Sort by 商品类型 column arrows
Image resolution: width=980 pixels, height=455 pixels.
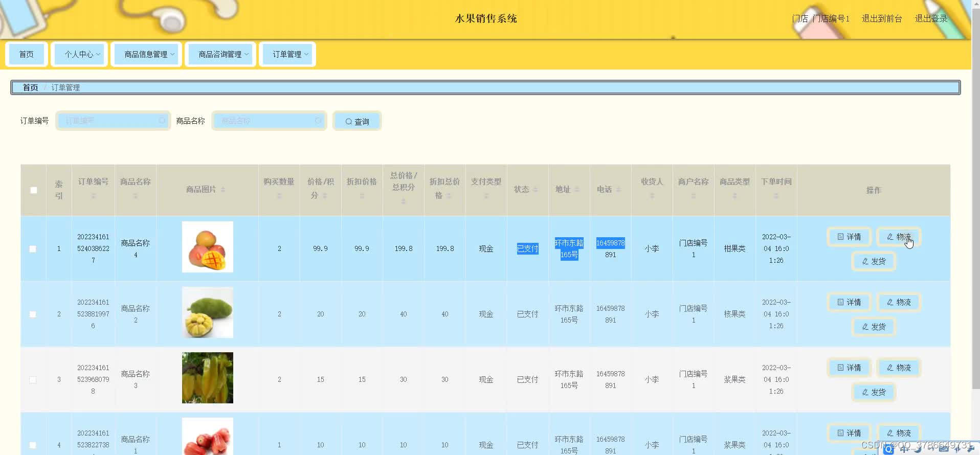pos(734,196)
